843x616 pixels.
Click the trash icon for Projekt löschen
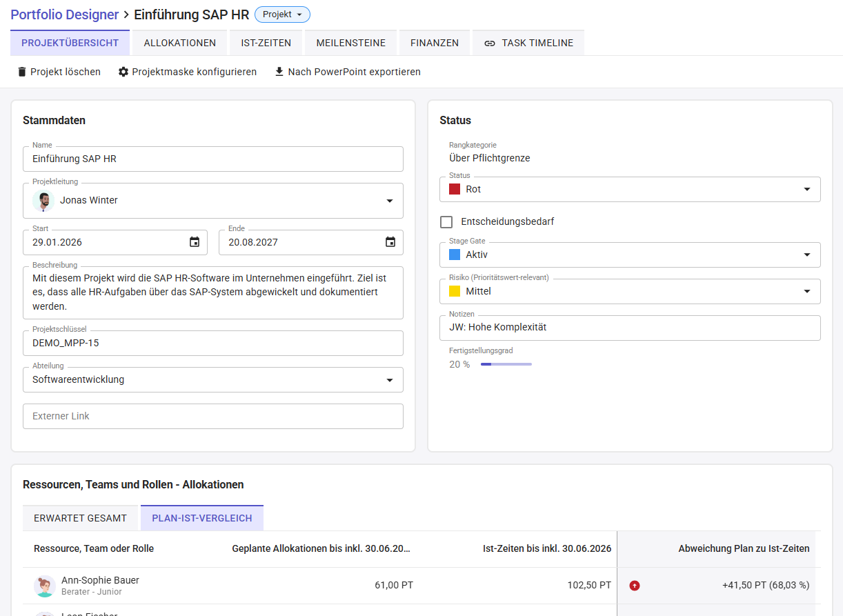[x=22, y=72]
